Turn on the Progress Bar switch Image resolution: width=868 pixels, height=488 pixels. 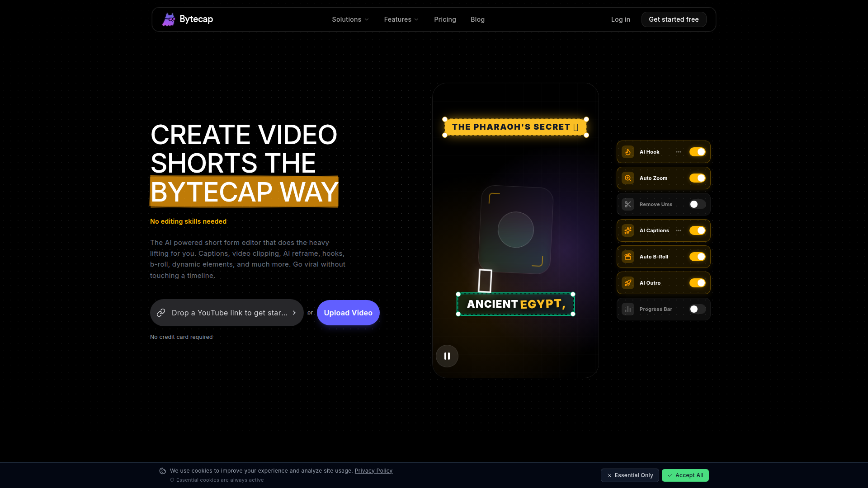[x=697, y=309]
